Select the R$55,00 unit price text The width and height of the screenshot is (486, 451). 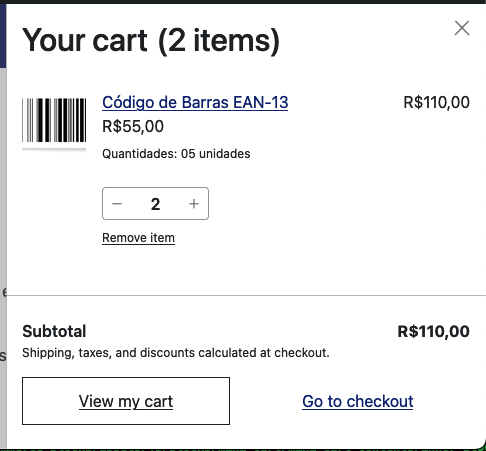coord(133,126)
